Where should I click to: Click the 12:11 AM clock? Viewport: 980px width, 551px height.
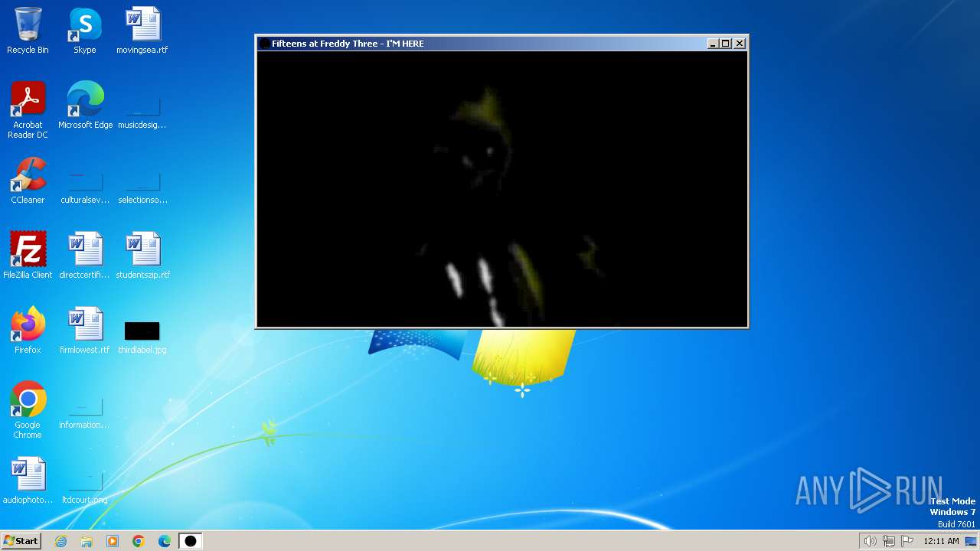941,541
